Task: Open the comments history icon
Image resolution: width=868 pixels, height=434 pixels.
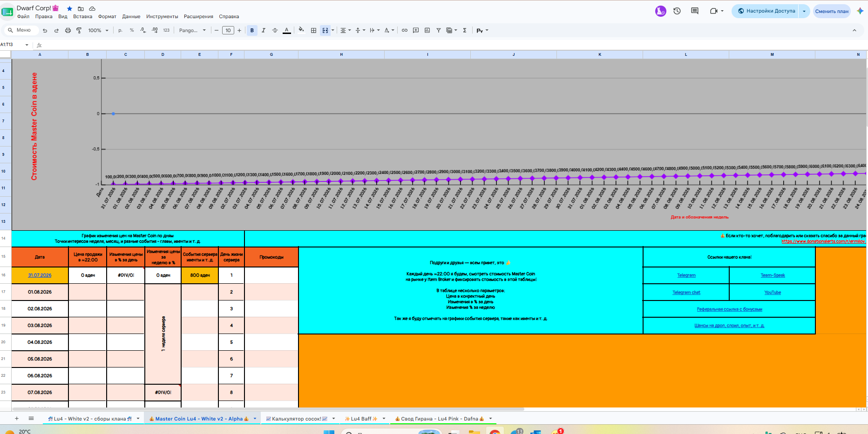Action: click(695, 11)
